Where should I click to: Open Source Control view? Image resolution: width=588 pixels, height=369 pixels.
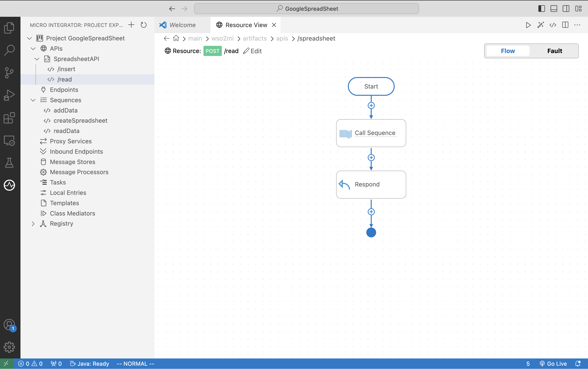click(9, 73)
